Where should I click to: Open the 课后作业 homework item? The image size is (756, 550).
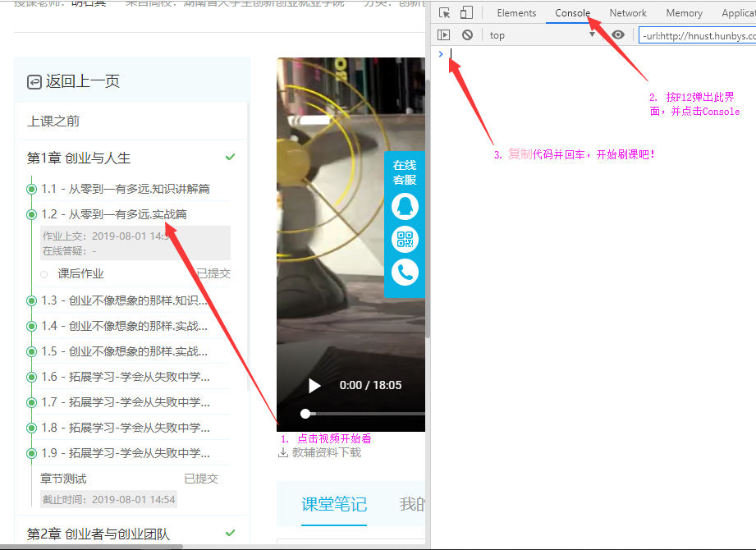(80, 274)
